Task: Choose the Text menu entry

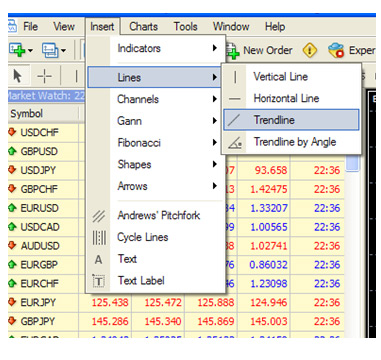Action: tap(155, 259)
